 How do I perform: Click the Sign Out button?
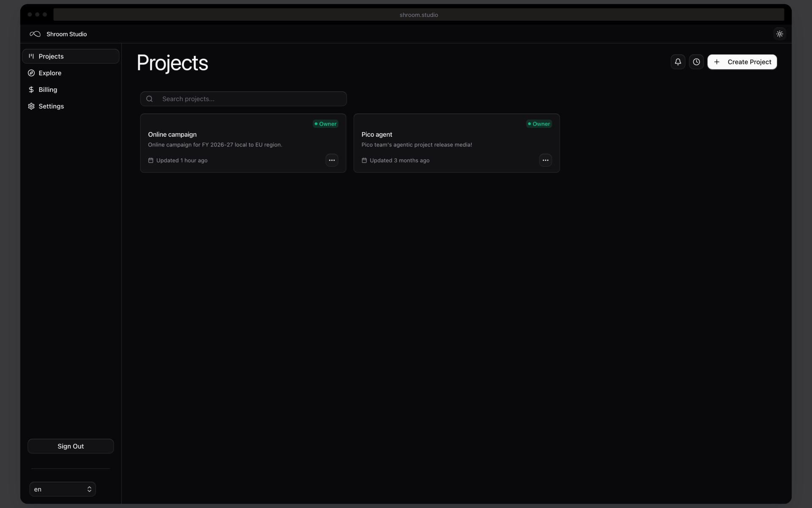(71, 446)
